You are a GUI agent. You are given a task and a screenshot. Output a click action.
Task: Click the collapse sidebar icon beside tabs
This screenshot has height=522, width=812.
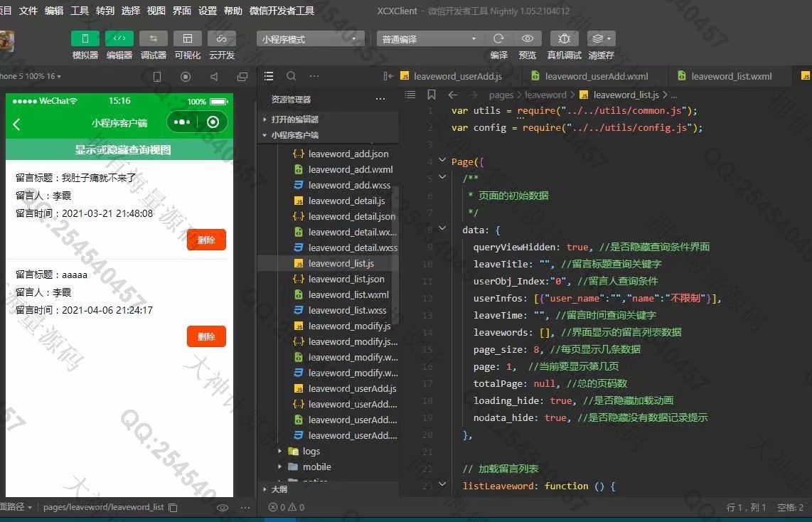point(388,76)
